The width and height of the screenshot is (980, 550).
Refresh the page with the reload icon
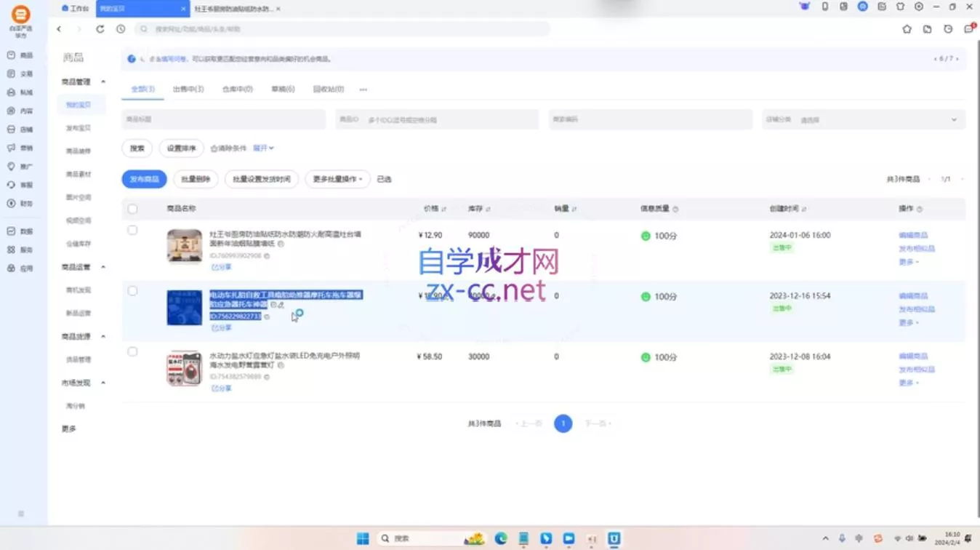pos(100,29)
